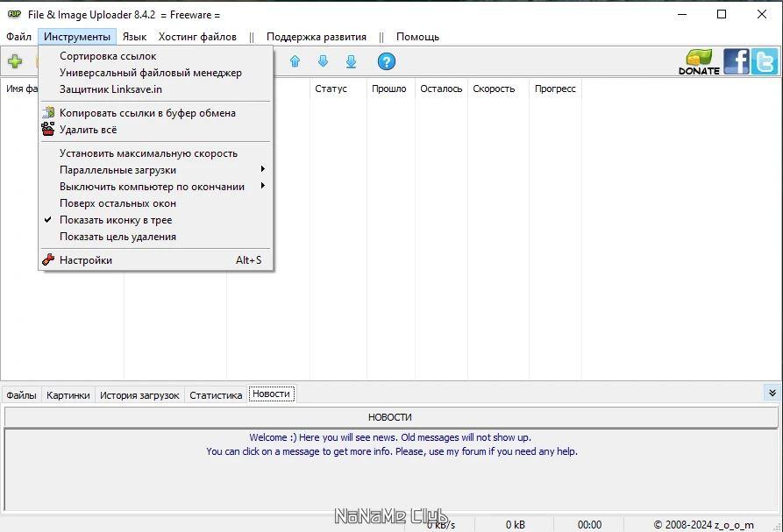Image resolution: width=783 pixels, height=532 pixels.
Task: Choose 'Защитник Linksave.in' entry
Action: [156, 89]
